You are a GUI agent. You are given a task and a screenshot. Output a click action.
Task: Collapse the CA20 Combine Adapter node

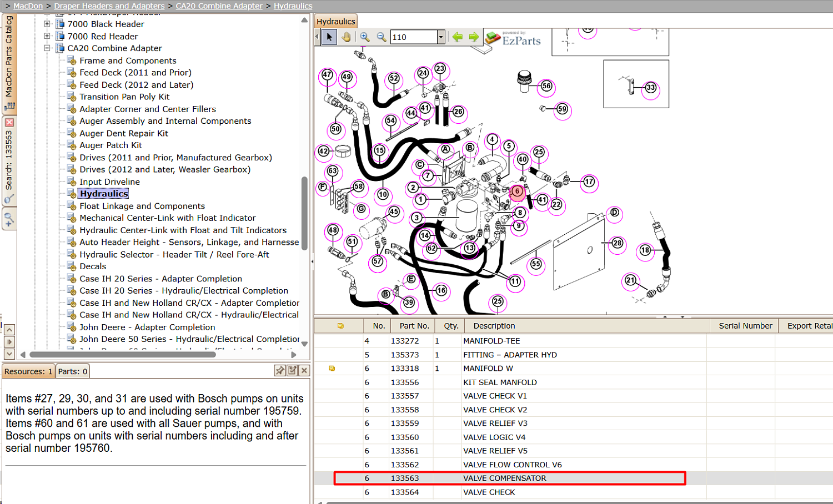[47, 48]
